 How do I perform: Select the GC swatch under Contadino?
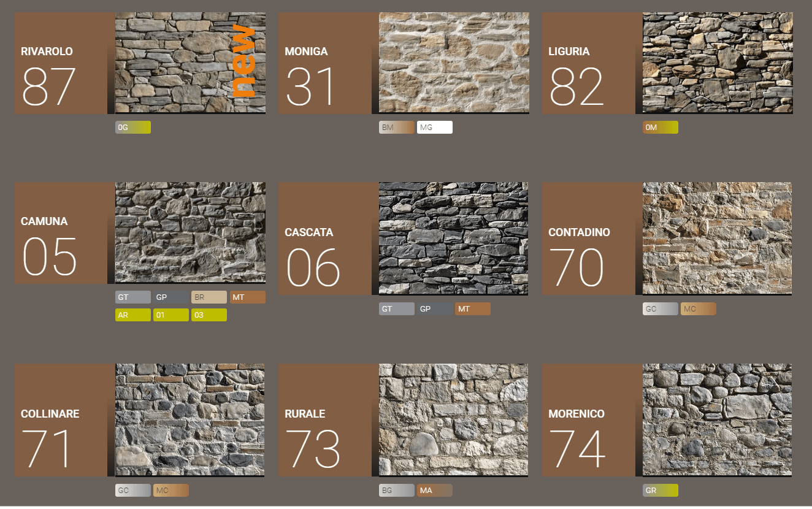coord(661,309)
